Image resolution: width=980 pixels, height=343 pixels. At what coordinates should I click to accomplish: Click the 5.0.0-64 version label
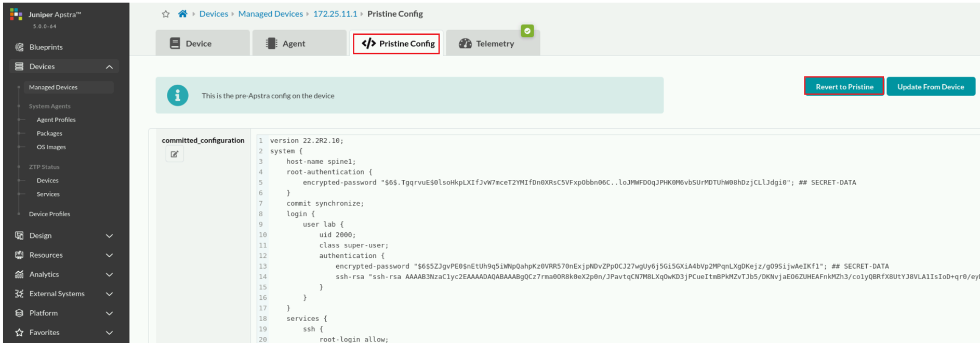pyautogui.click(x=45, y=27)
